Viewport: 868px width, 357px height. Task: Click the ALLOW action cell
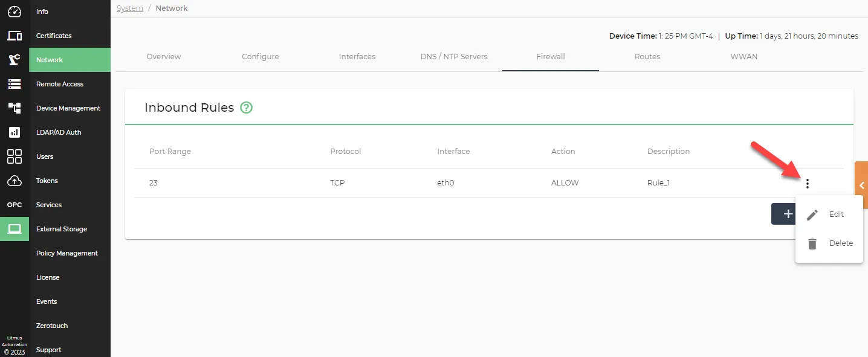click(565, 183)
